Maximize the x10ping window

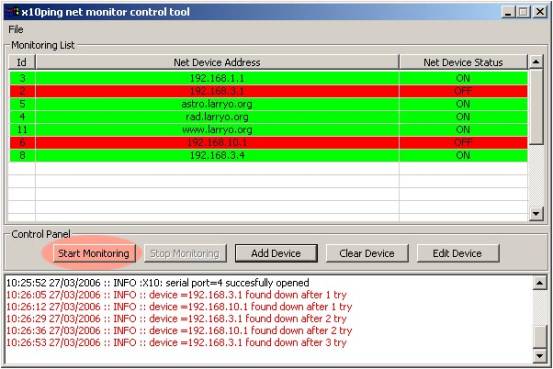(523, 12)
